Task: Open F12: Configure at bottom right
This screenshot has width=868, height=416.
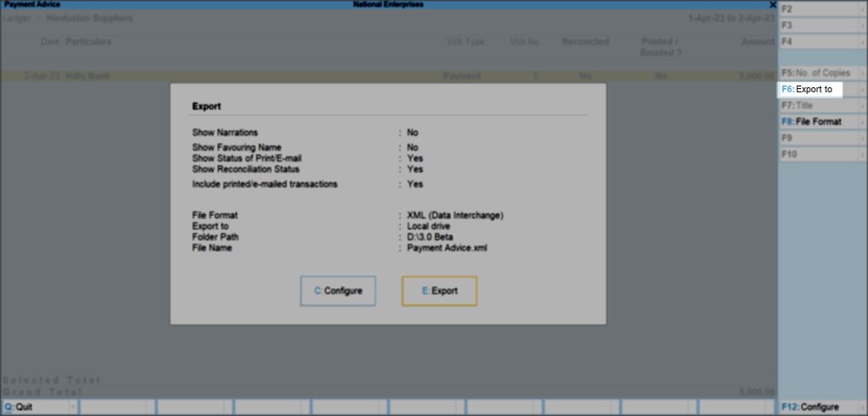Action: 822,408
